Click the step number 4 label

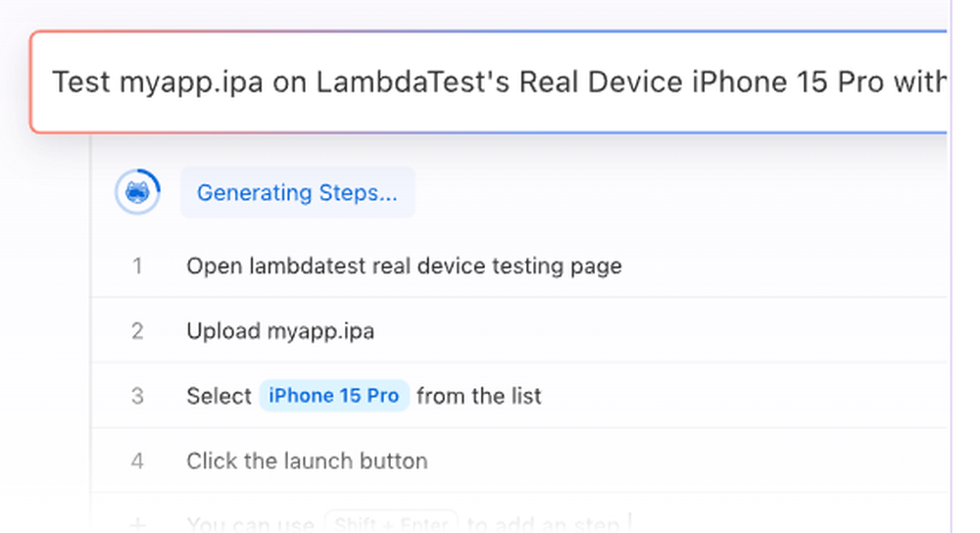tap(137, 461)
